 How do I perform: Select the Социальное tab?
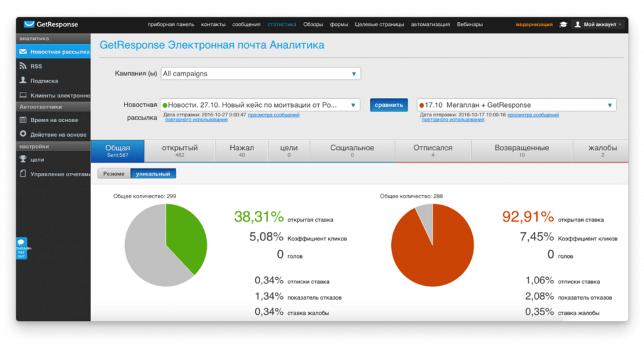coord(352,150)
